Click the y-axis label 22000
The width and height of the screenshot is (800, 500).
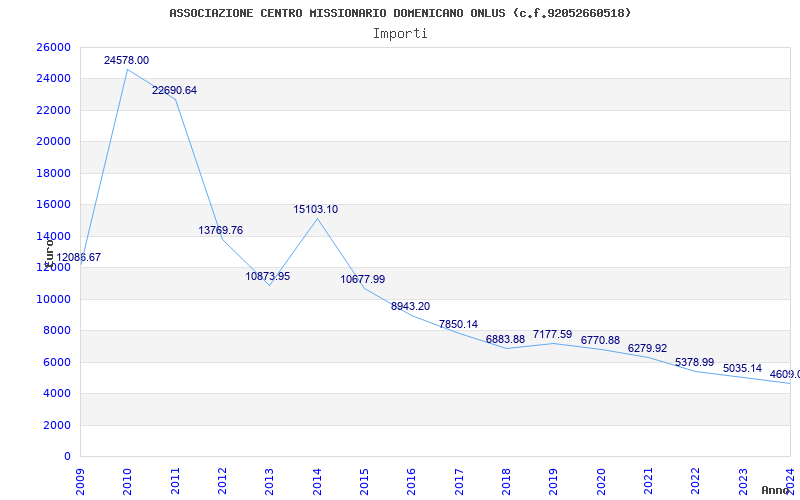point(53,110)
